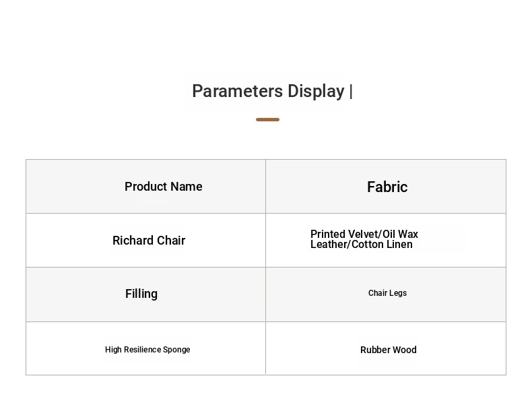Click the "Leather/Cotton Linen" text line
Viewport: 532px width, 403px height.
tap(362, 245)
